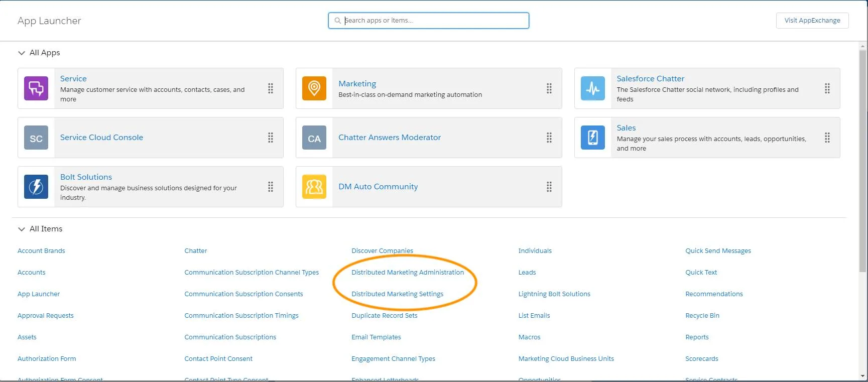Viewport: 868px width, 382px height.
Task: Open the Accounts item
Action: coord(31,272)
